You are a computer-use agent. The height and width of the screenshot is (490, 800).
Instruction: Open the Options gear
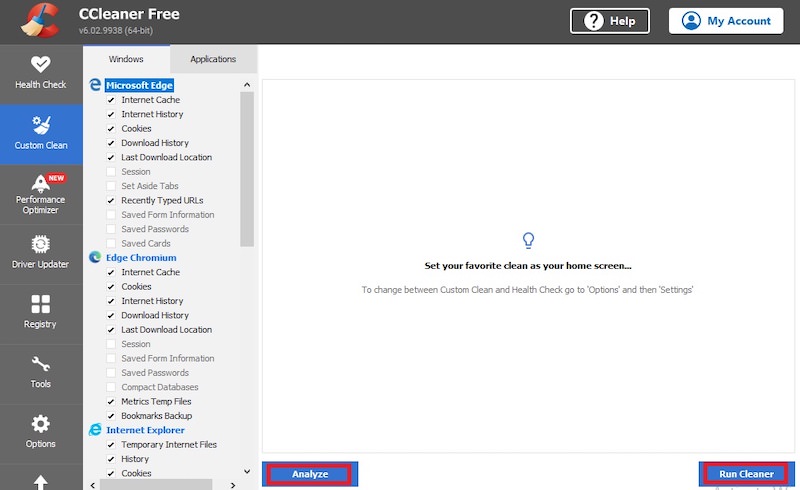point(41,433)
